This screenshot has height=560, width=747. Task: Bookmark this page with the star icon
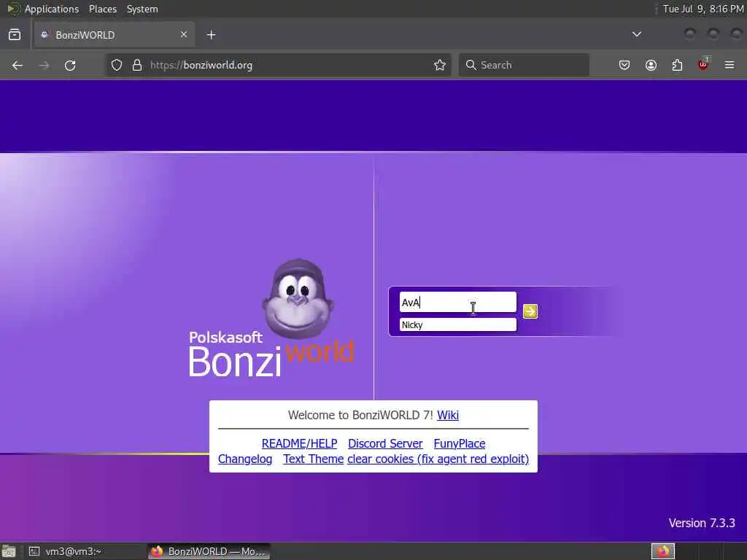click(440, 65)
